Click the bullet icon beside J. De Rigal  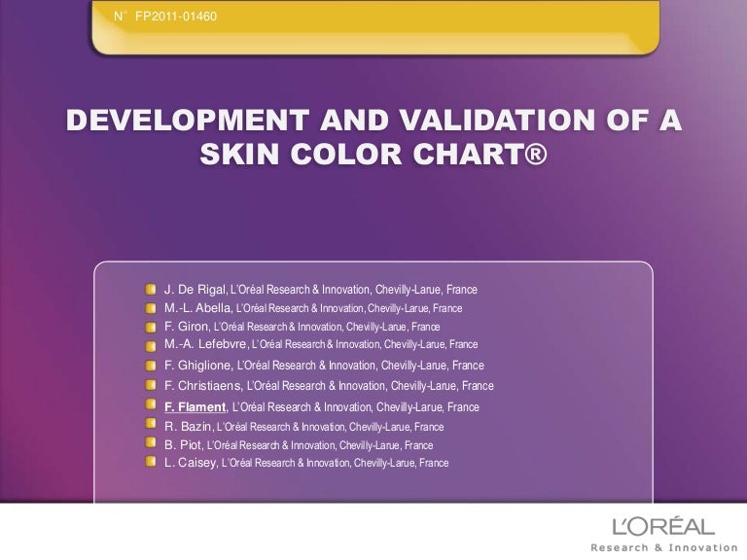pyautogui.click(x=153, y=290)
